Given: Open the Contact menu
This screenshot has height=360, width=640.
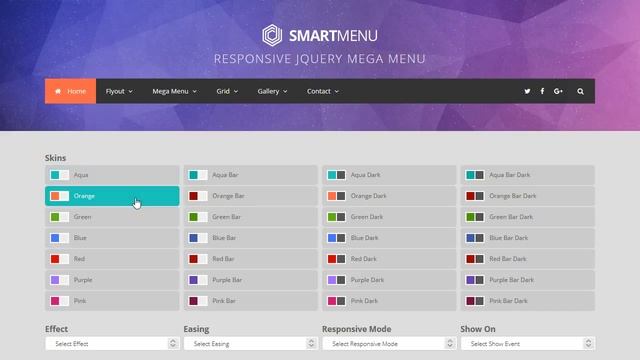Looking at the screenshot, I should (x=322, y=91).
